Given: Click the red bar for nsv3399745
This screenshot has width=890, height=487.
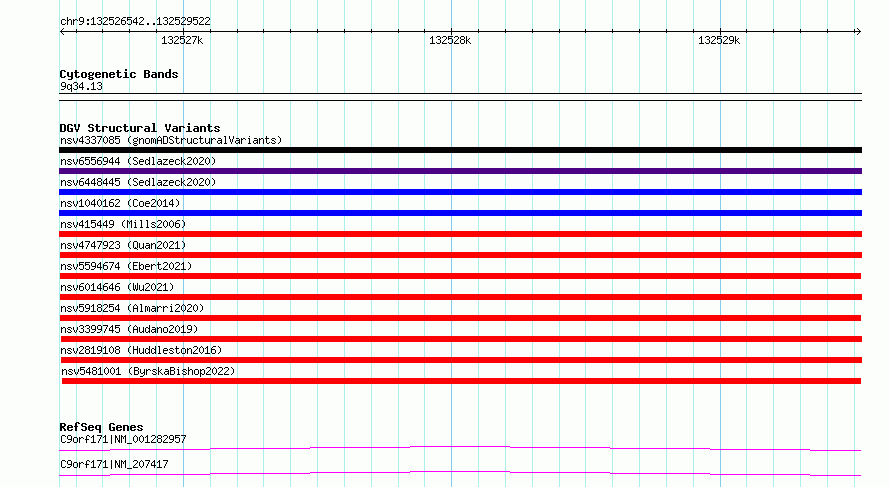Looking at the screenshot, I should pyautogui.click(x=461, y=339).
